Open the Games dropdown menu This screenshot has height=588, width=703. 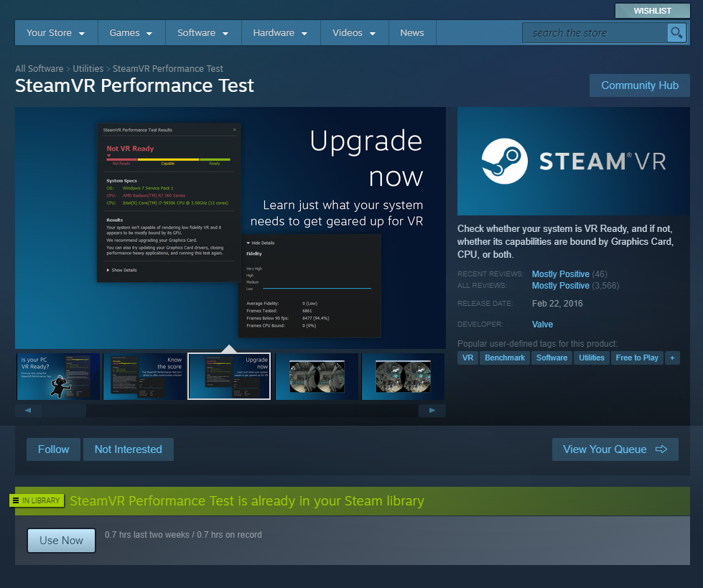(x=131, y=33)
